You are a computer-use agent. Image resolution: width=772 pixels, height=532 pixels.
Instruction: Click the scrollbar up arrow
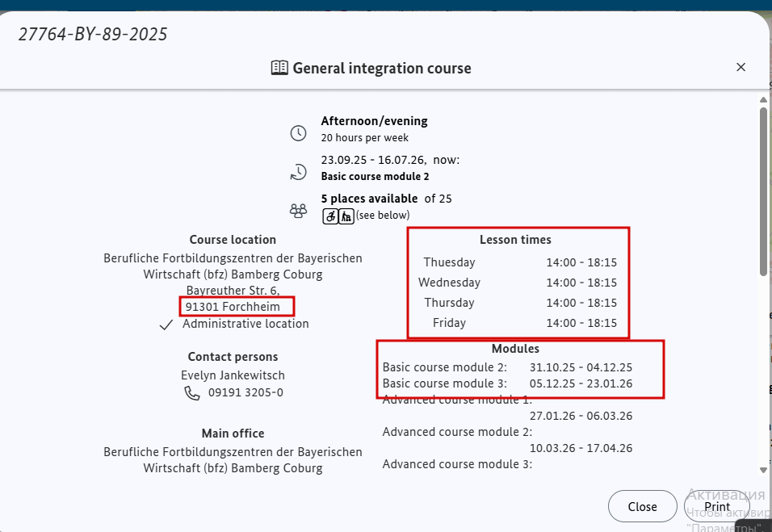pyautogui.click(x=763, y=100)
